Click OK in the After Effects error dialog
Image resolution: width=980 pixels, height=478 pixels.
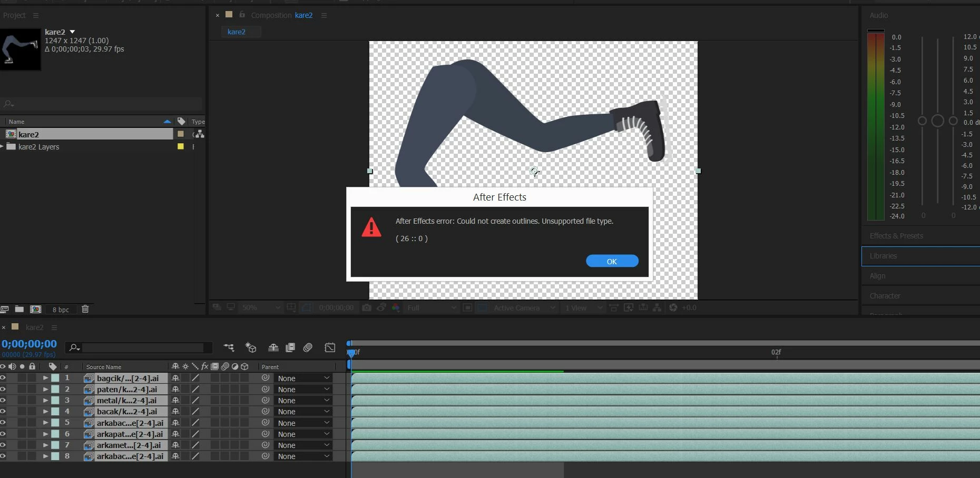click(612, 261)
